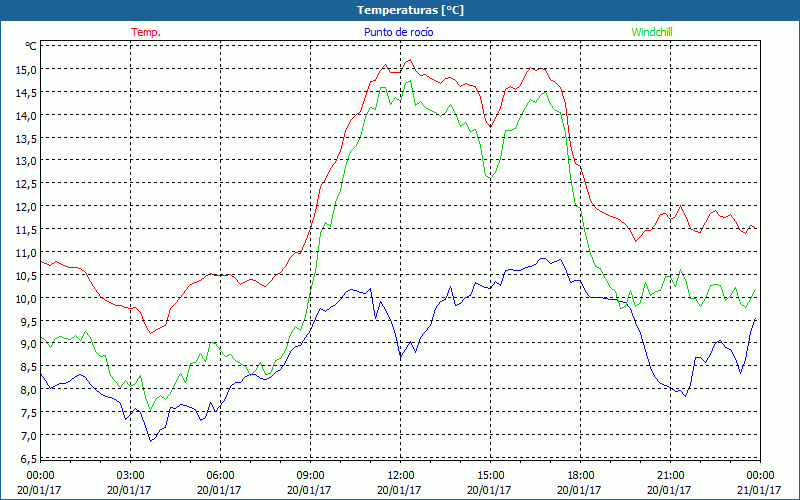Click the '8,0' y-axis value
This screenshot has width=800, height=500.
pyautogui.click(x=28, y=390)
